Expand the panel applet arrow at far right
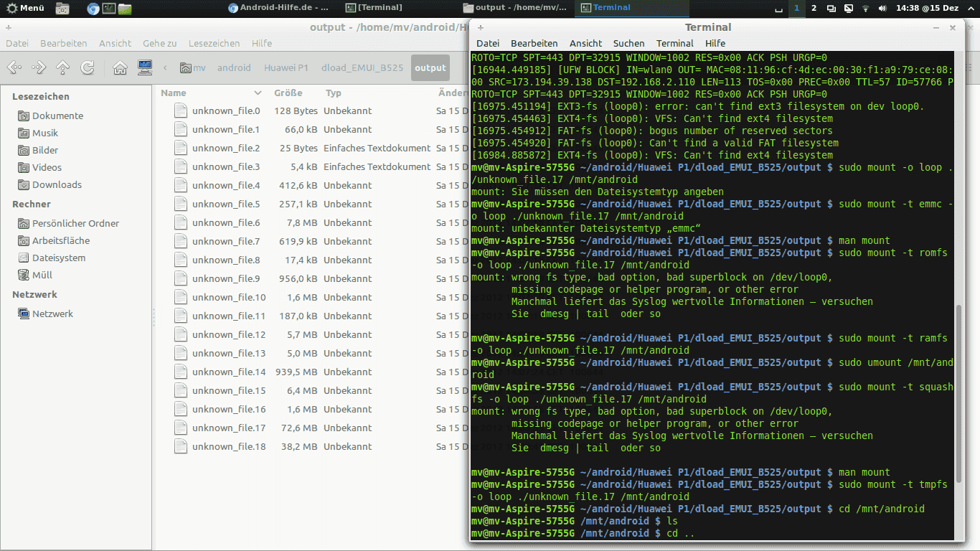 pyautogui.click(x=971, y=9)
